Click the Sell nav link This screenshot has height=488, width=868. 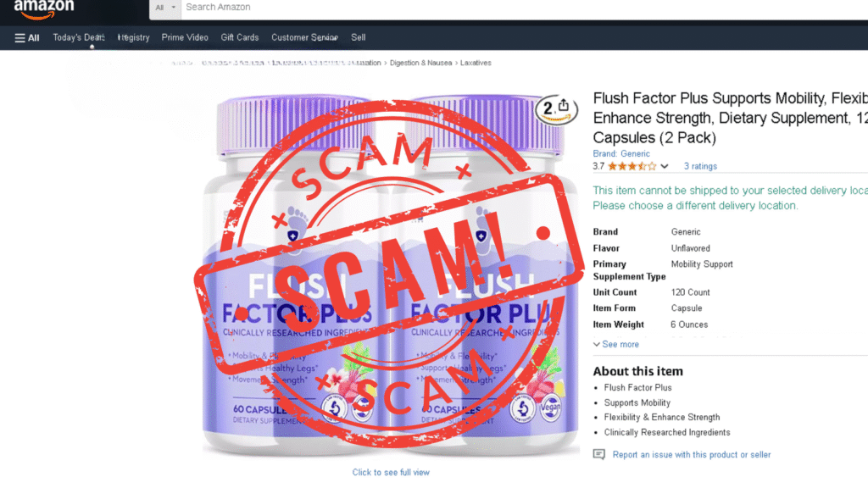359,37
